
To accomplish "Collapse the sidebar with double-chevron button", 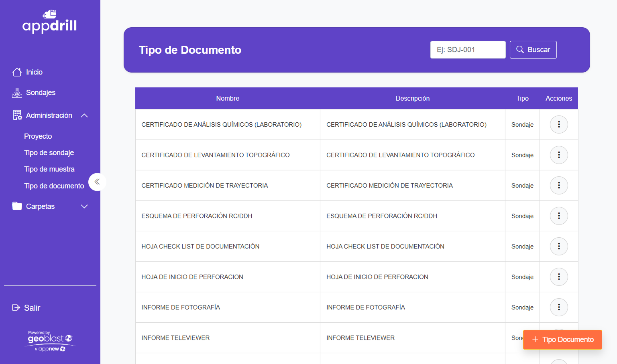I will (x=97, y=182).
